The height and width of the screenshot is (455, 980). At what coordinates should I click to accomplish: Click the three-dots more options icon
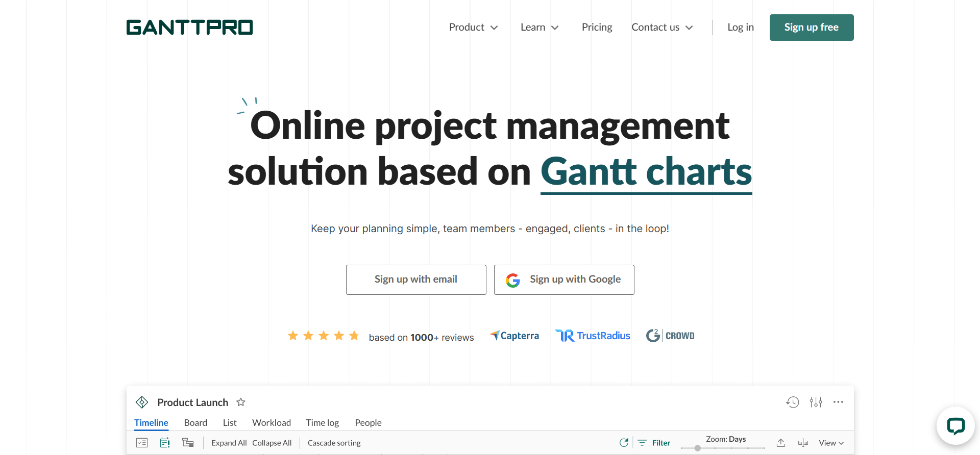pyautogui.click(x=838, y=402)
